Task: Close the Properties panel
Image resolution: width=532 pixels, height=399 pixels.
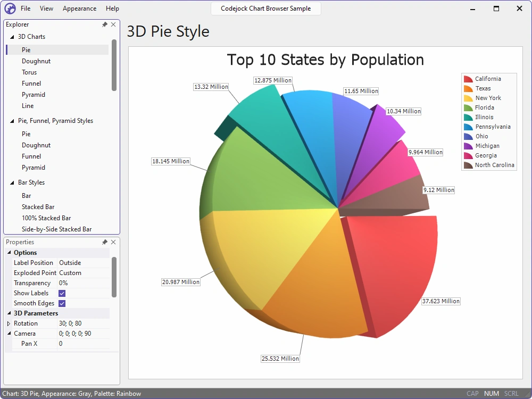Action: click(x=113, y=242)
